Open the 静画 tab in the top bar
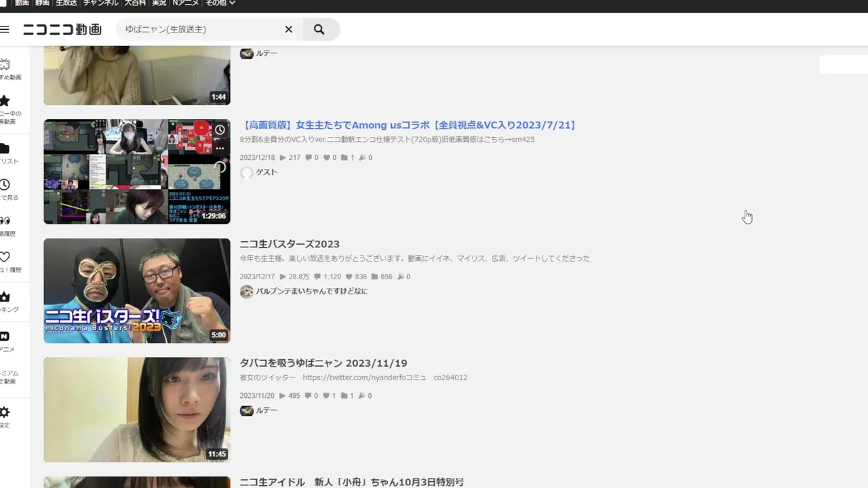This screenshot has height=488, width=868. [x=43, y=3]
